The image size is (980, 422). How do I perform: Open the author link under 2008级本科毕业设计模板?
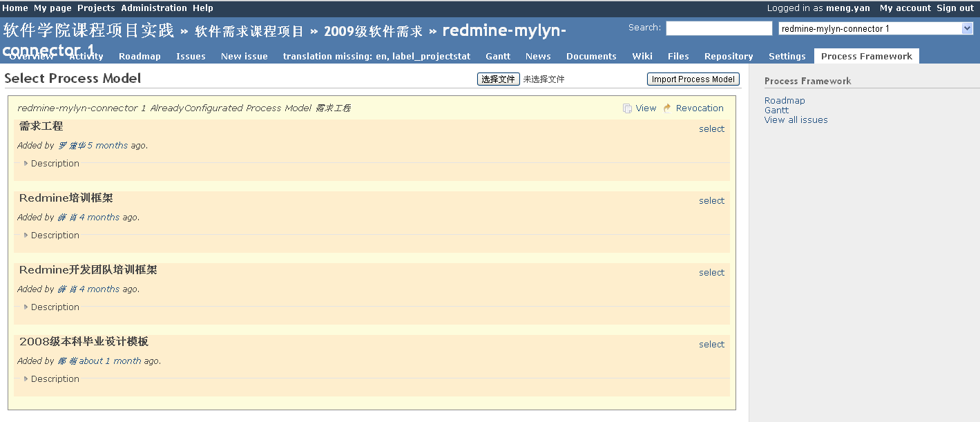pyautogui.click(x=67, y=361)
